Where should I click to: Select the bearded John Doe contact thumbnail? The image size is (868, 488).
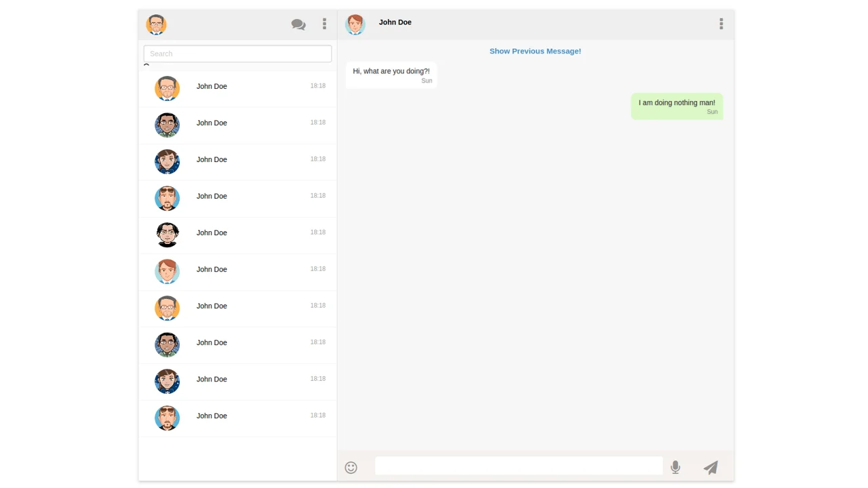[x=167, y=199]
